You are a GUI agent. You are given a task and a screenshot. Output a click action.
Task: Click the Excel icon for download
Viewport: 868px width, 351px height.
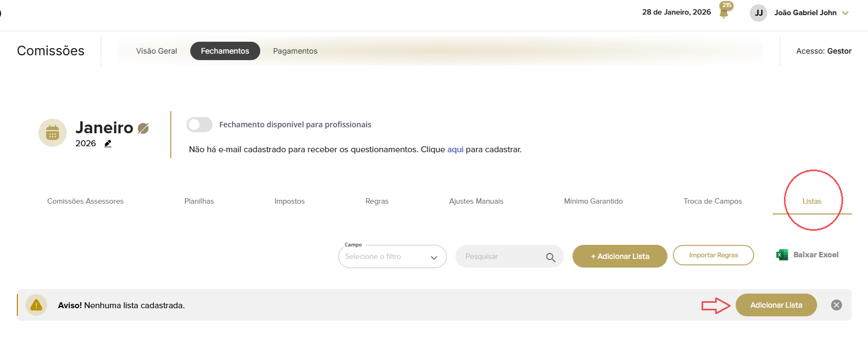pos(782,255)
